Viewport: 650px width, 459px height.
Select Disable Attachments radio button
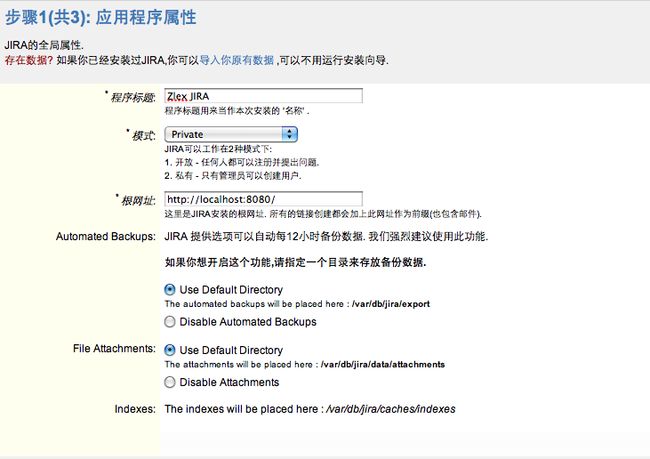coord(170,382)
